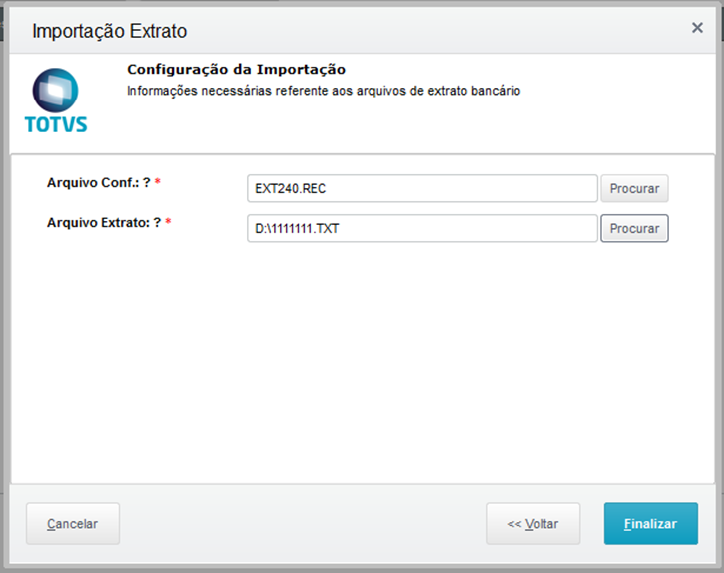724x573 pixels.
Task: Click the title bar space left of the X
Action: (450, 30)
